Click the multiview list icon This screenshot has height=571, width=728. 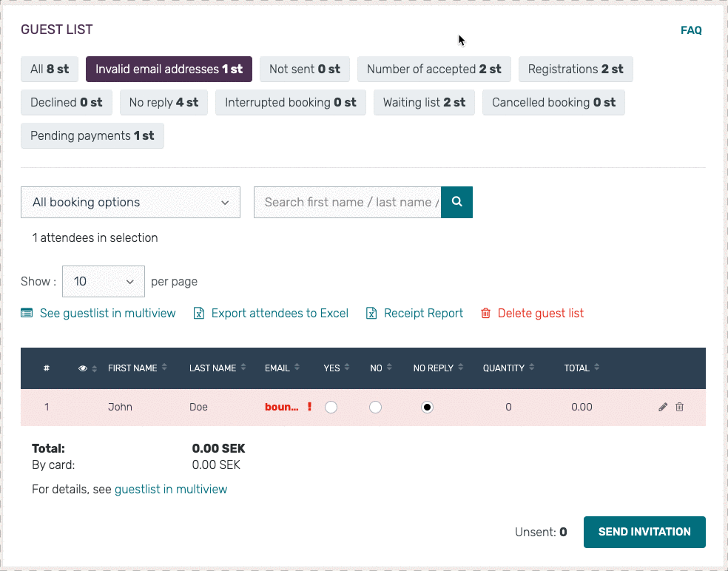click(27, 314)
